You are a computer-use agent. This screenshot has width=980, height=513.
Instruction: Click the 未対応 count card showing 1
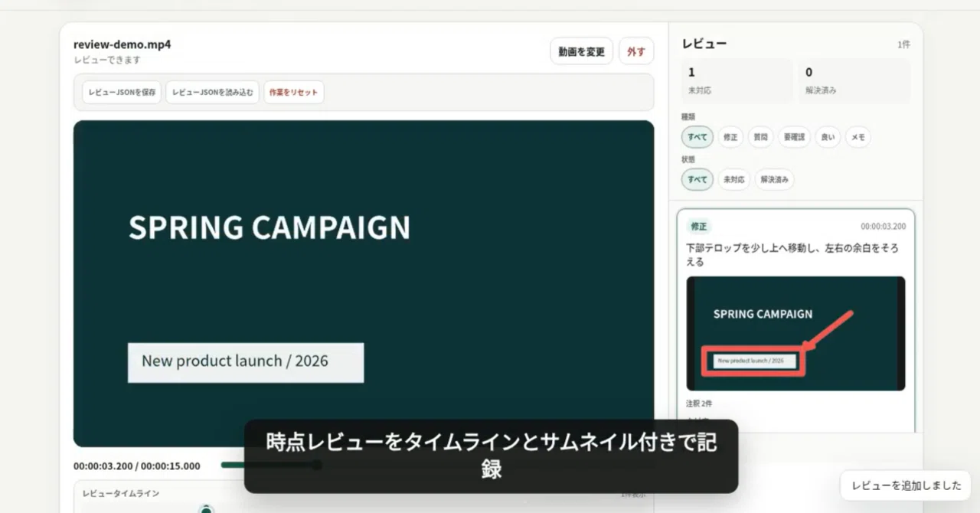coord(737,80)
